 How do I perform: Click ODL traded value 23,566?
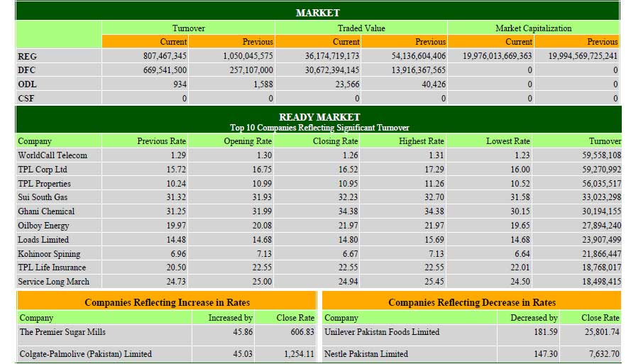[x=347, y=84]
